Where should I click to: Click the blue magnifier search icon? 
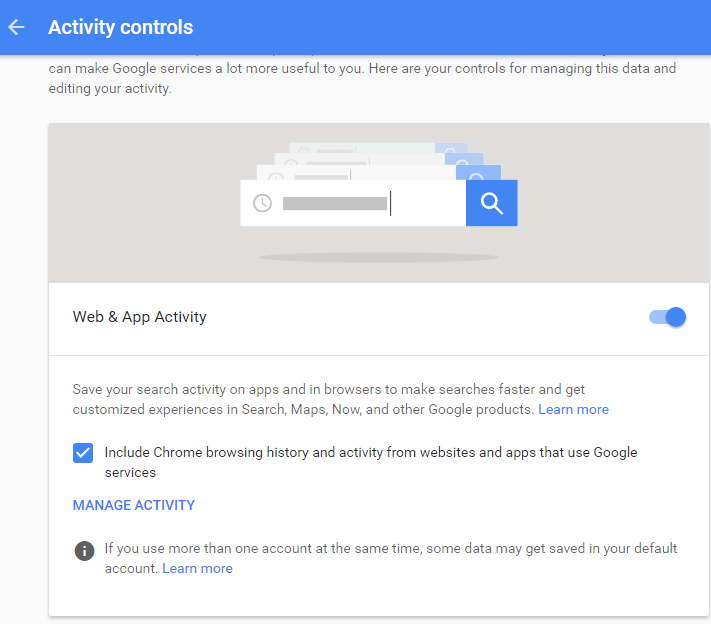pos(492,203)
